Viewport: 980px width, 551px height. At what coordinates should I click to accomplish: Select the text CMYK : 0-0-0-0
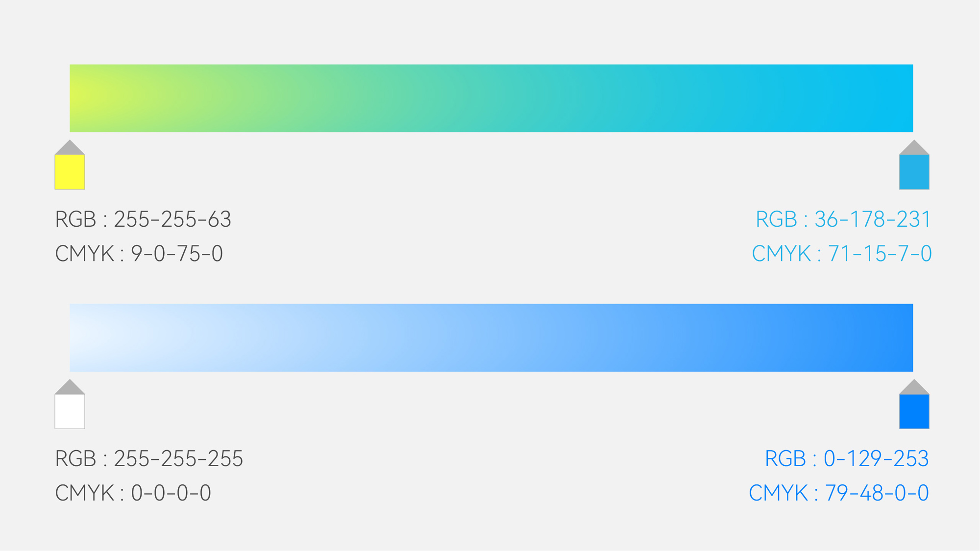(x=133, y=493)
